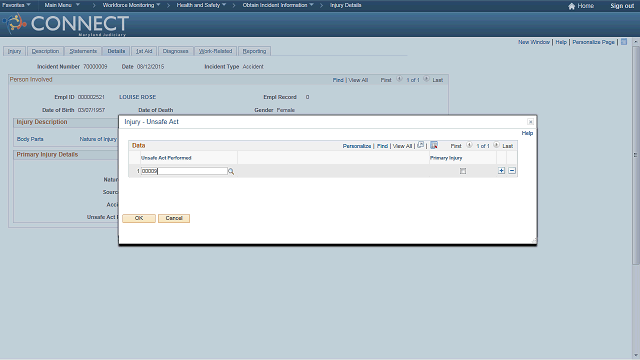Click the Body Parts link
640x360 pixels.
click(30, 139)
